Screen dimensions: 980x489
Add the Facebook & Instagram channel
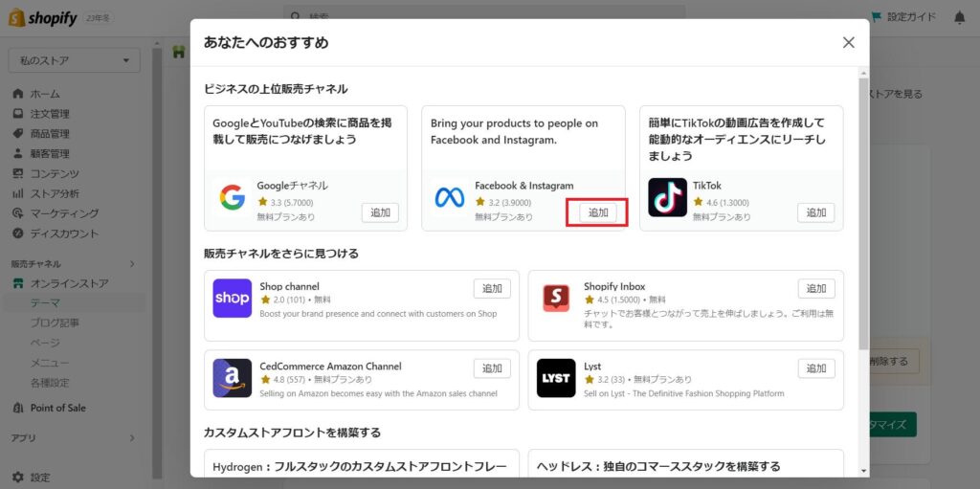click(x=598, y=212)
